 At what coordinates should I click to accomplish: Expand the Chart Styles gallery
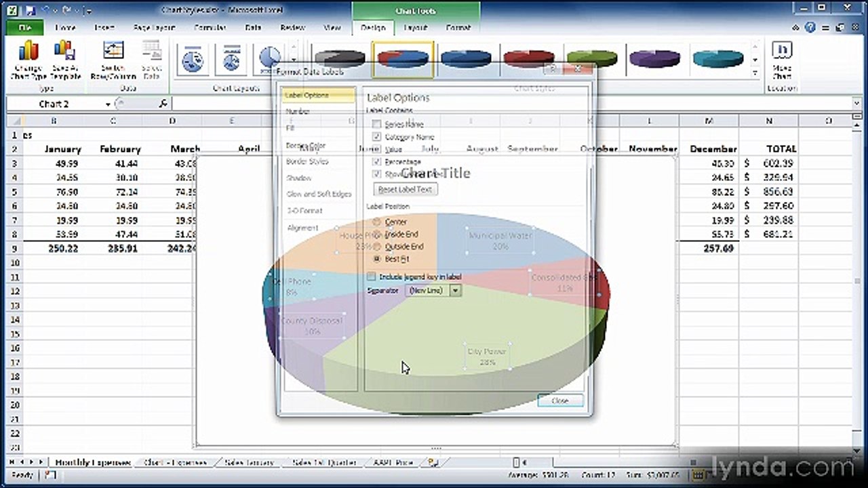point(755,72)
